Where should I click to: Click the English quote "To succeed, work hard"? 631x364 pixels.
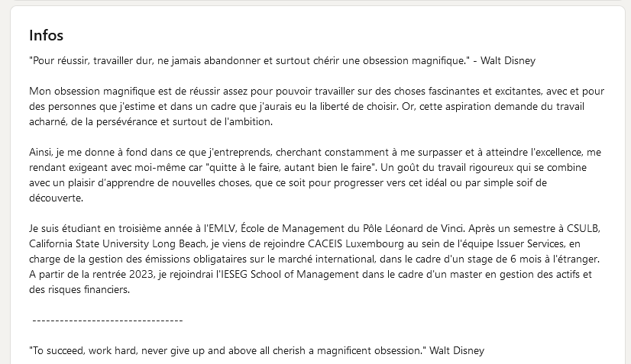coord(226,351)
